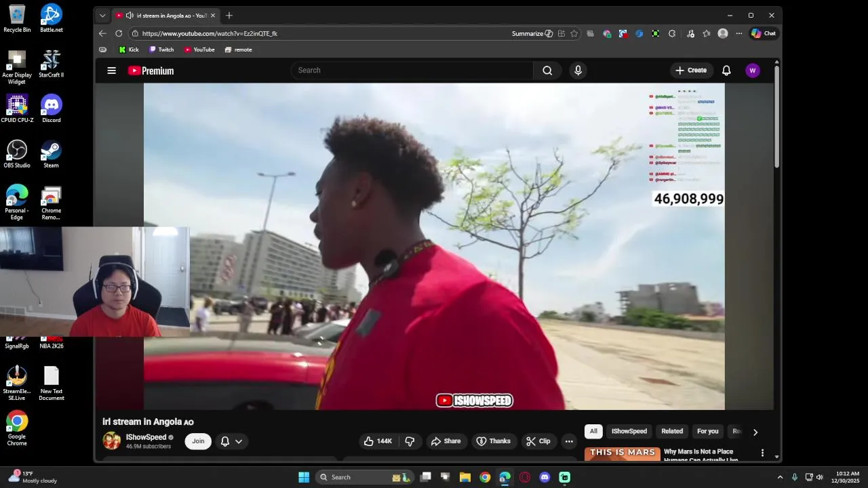Send Thanks to the creator
Screen dimensions: 868x488
pyautogui.click(x=494, y=441)
